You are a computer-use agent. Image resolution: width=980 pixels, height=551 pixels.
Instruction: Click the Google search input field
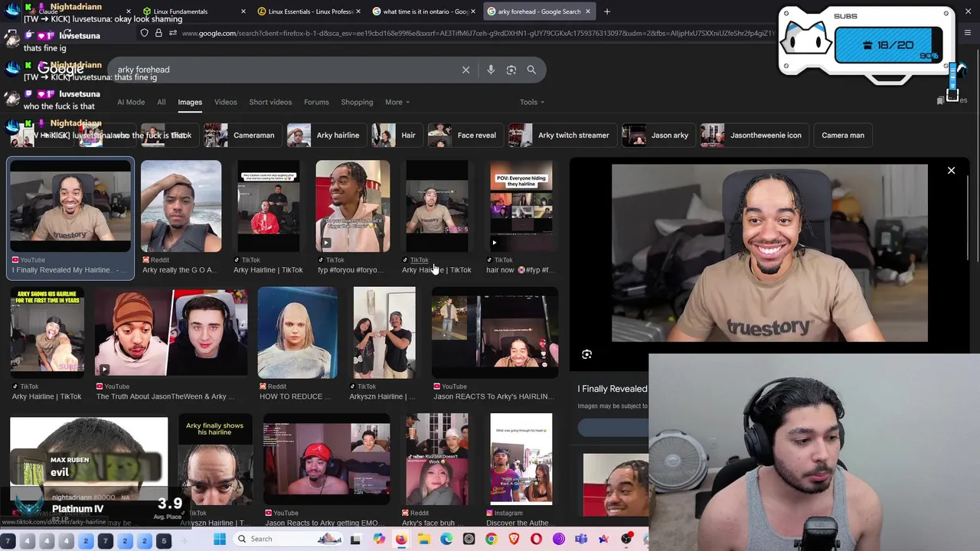pos(283,70)
